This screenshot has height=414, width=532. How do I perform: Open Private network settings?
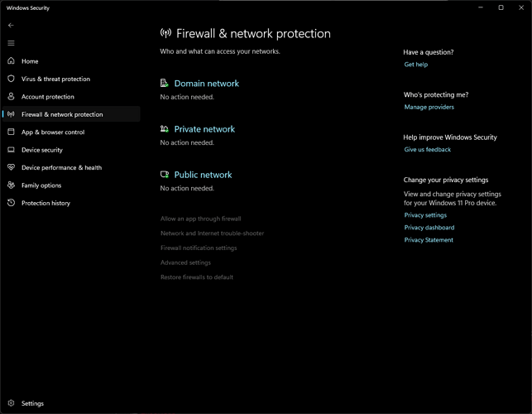tap(204, 129)
